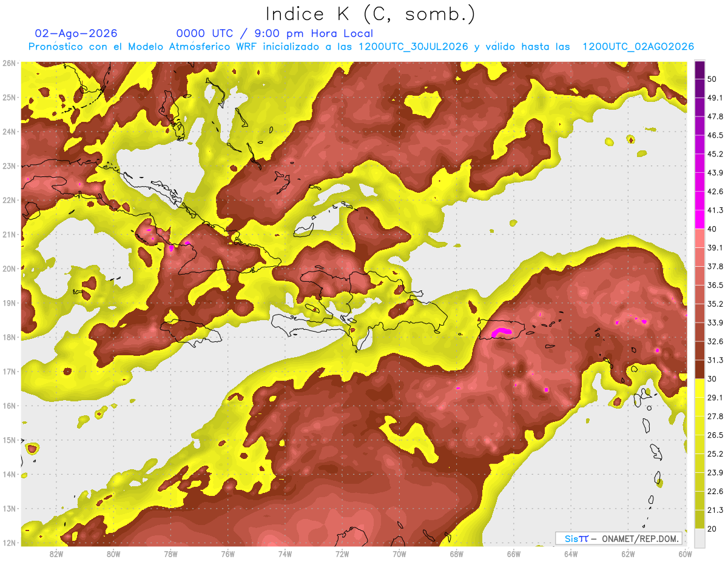
Task: Click the dark brown colorbar segment between 30 and 31.3
Action: point(699,369)
